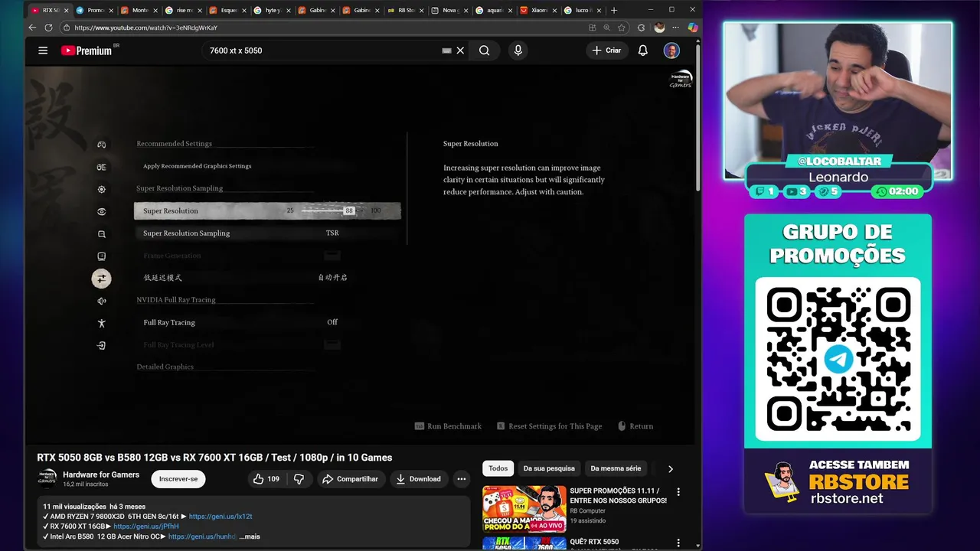Open Copilot icon in browser toolbar
This screenshot has width=980, height=551.
click(x=693, y=28)
